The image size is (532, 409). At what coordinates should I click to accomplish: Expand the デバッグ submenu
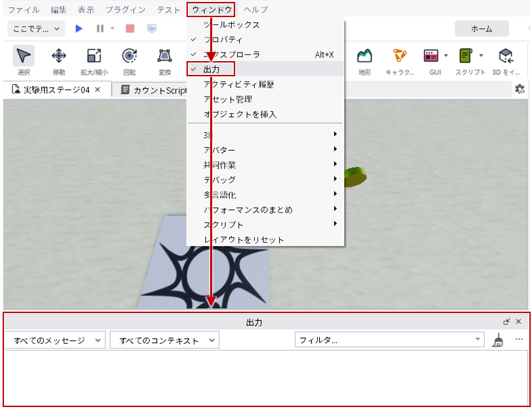(265, 180)
